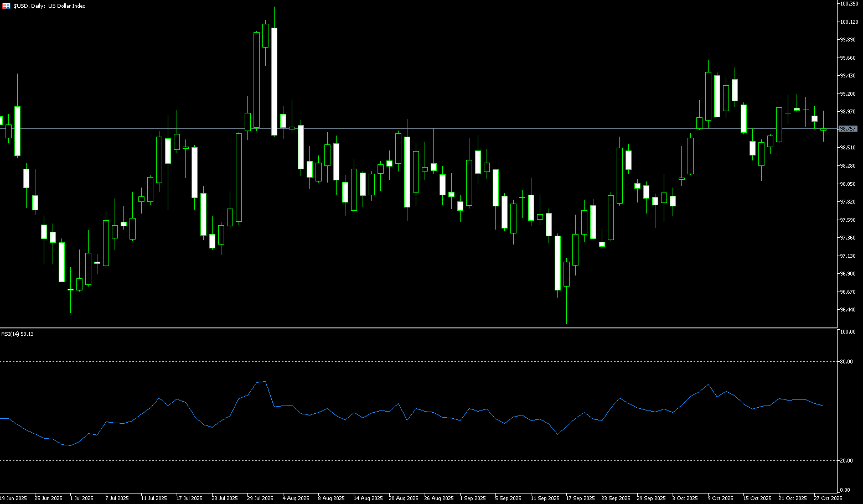The image size is (863, 504).
Task: Click the 27 Oct 2025 date label
Action: click(828, 498)
